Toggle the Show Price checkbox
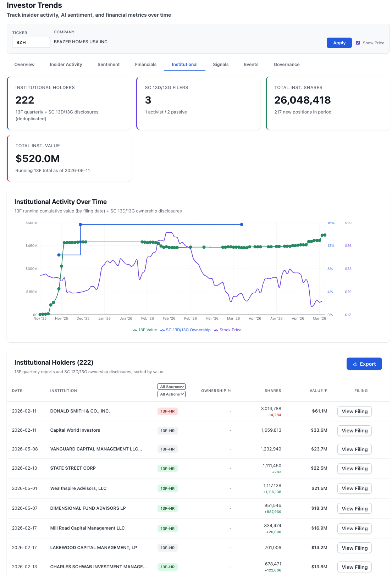The height and width of the screenshot is (575, 392). click(x=358, y=43)
